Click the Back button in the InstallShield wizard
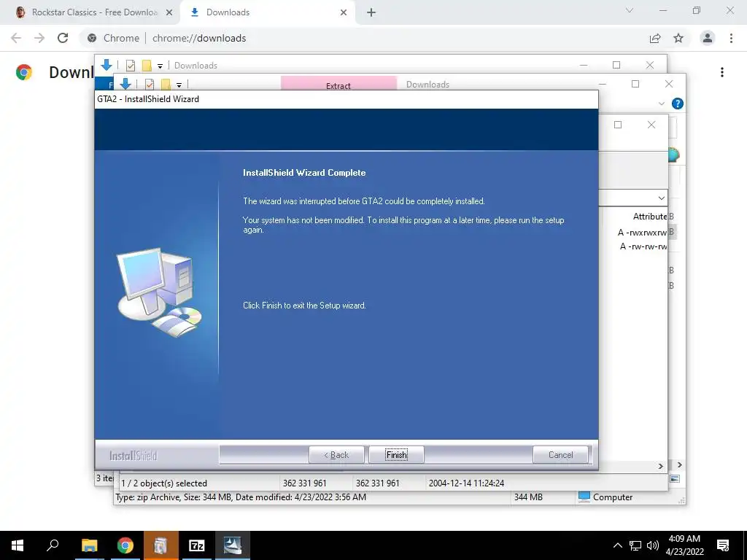The height and width of the screenshot is (560, 747). point(336,455)
